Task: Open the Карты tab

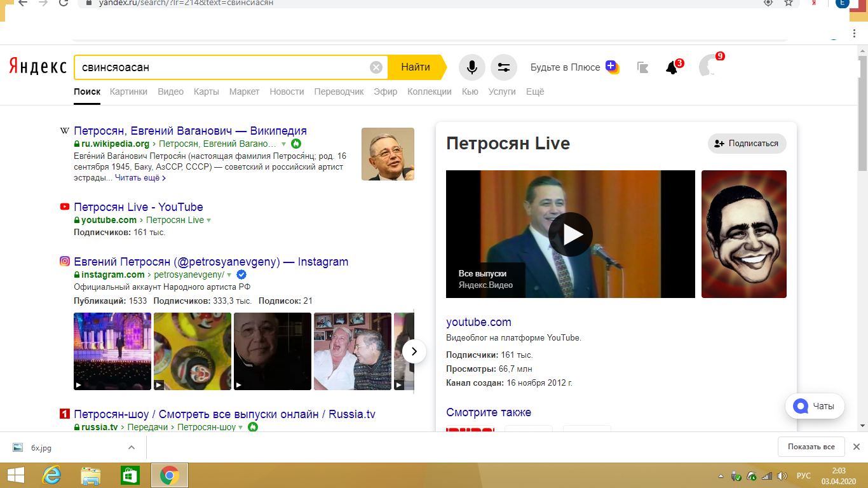Action: pos(207,91)
